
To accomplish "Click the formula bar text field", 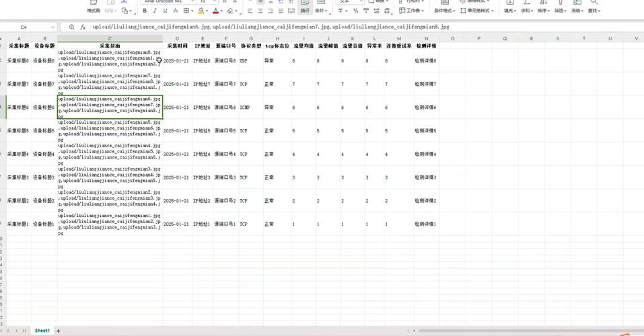I will point(336,27).
